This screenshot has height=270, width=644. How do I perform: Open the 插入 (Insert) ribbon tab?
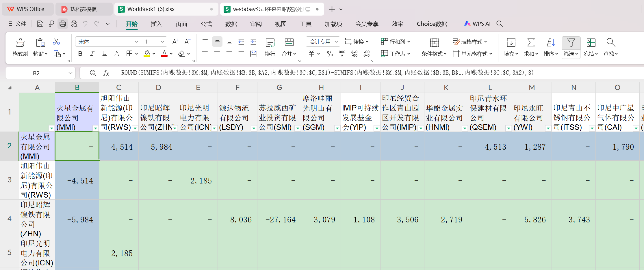[156, 24]
